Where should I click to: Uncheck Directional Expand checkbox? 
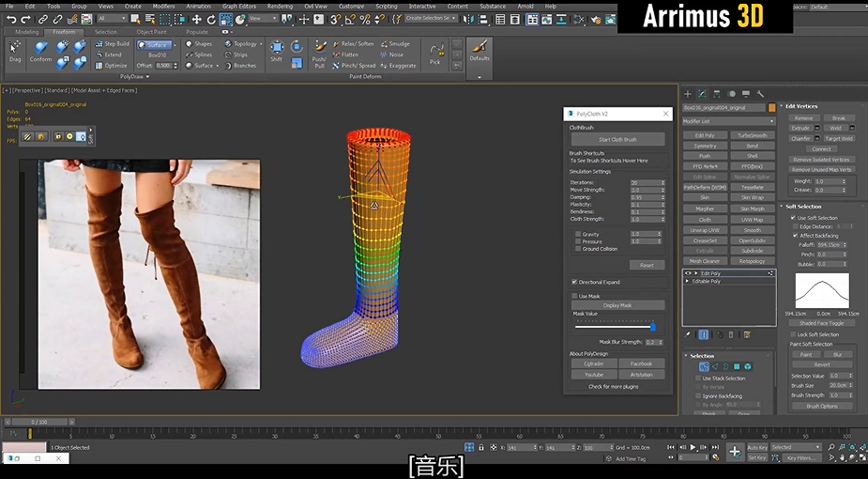pyautogui.click(x=574, y=282)
